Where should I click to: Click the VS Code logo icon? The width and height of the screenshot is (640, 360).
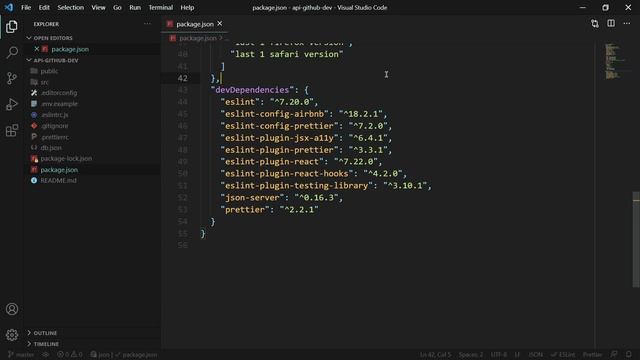tap(9, 7)
